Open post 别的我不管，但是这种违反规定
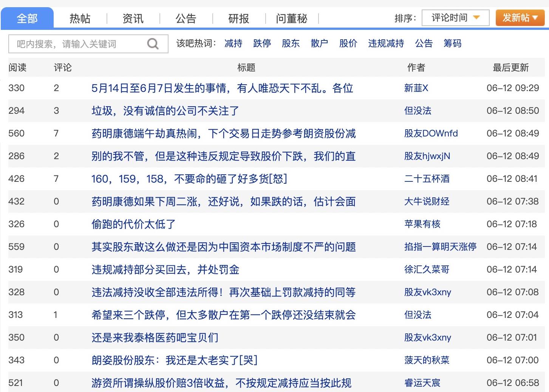 (224, 156)
